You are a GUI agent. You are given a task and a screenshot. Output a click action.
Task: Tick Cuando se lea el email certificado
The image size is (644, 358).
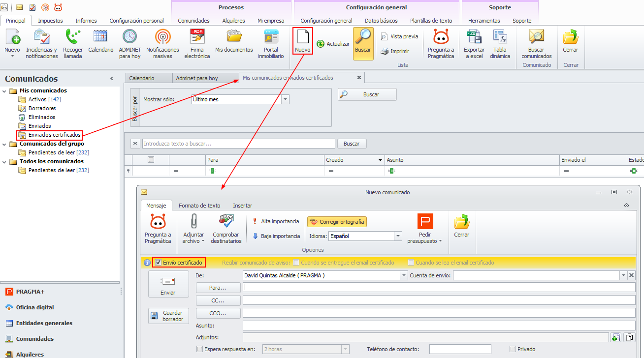pyautogui.click(x=411, y=263)
